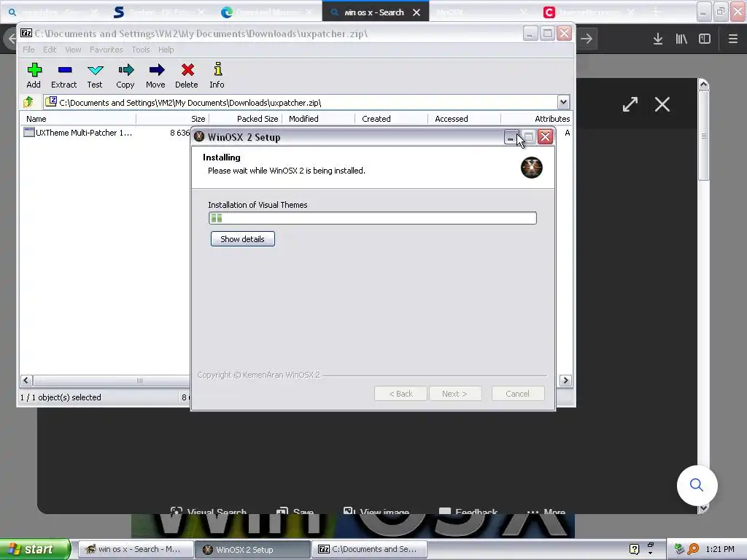
Task: Close the 'win os x - Search' tab
Action: (417, 12)
